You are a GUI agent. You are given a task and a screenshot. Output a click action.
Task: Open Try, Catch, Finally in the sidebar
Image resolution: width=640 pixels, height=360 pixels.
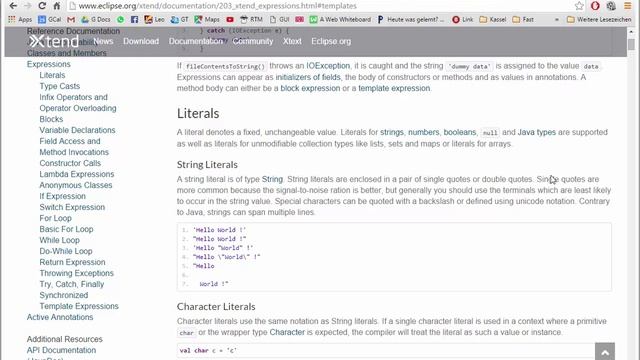click(72, 284)
